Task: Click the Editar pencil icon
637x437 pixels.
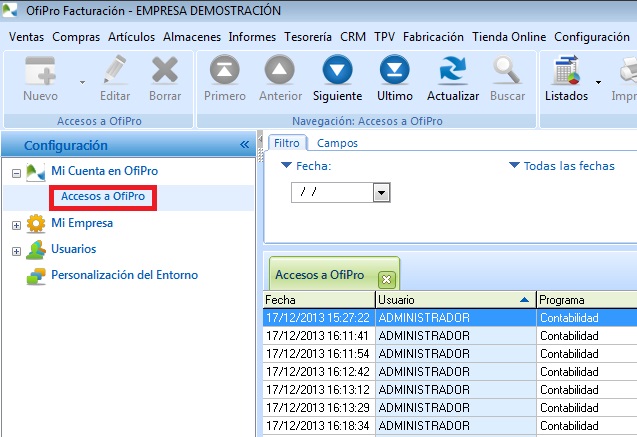Action: click(115, 69)
